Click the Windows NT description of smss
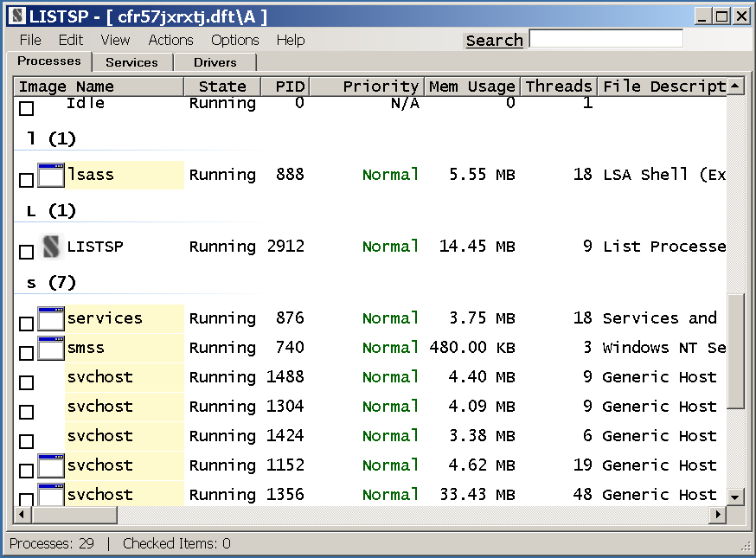The width and height of the screenshot is (756, 558). 664,347
